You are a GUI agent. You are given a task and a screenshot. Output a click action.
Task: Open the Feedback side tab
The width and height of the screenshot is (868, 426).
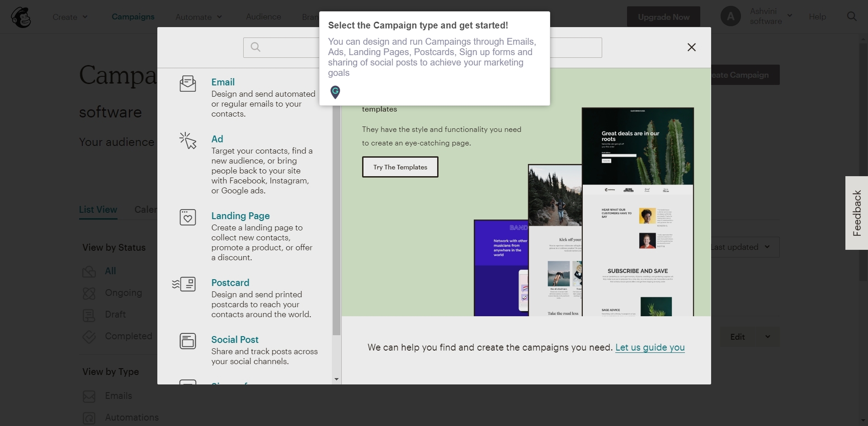[857, 213]
